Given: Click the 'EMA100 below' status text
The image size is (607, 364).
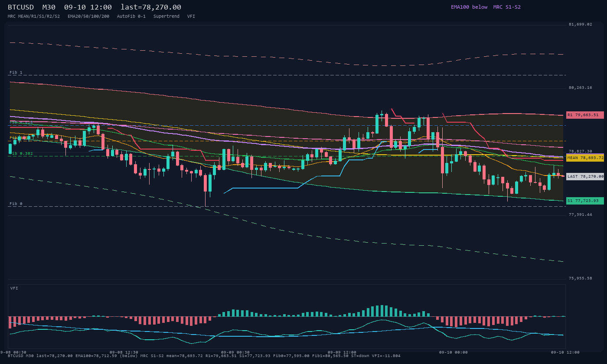Looking at the screenshot, I should (x=469, y=7).
